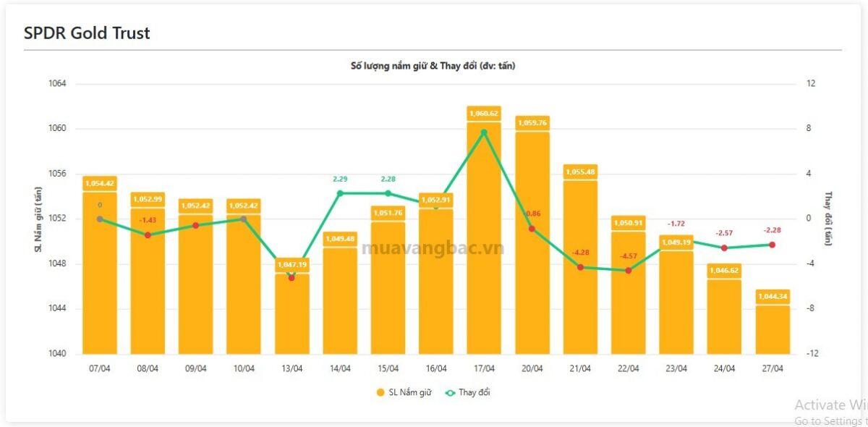Click the red point labeled -1.43 on 08/04
This screenshot has height=427, width=868.
tap(148, 234)
